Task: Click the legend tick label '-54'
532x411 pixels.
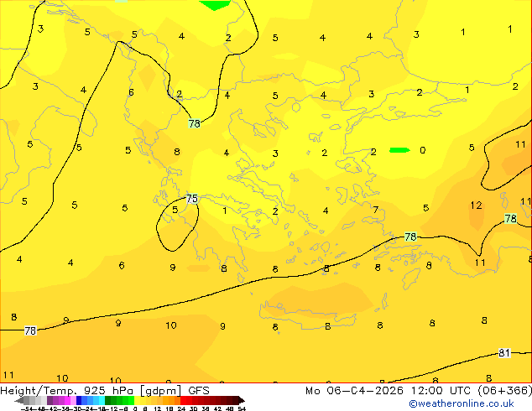Action: point(28,408)
